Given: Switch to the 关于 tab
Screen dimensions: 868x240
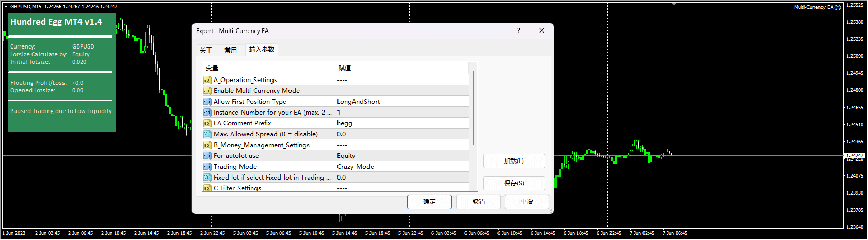Looking at the screenshot, I should [x=206, y=50].
